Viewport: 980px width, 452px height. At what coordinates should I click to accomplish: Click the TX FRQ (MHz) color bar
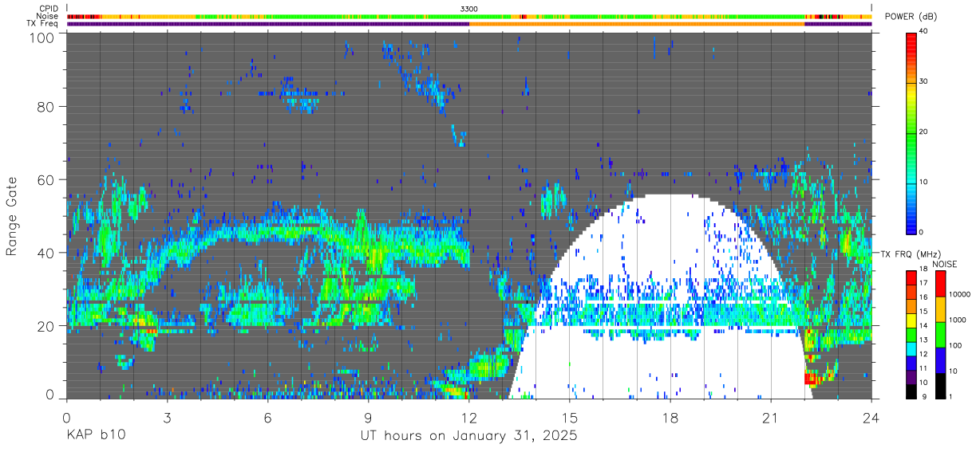pos(911,334)
